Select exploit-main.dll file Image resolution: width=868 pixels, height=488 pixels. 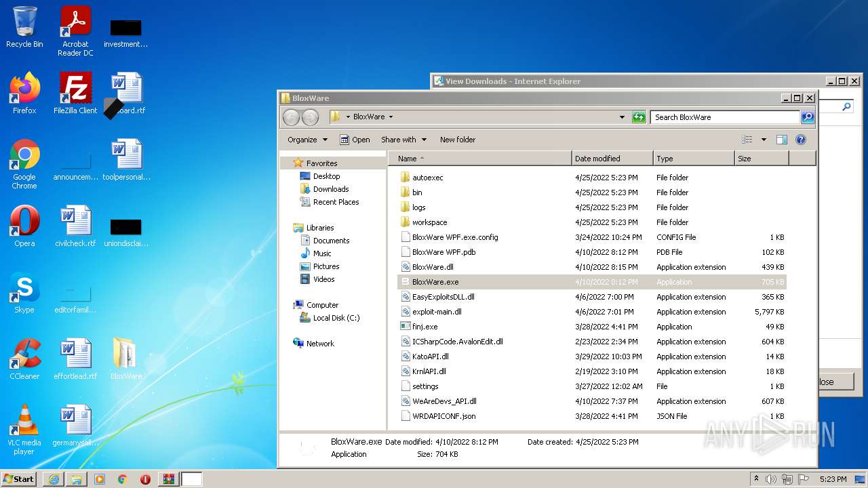591,312
